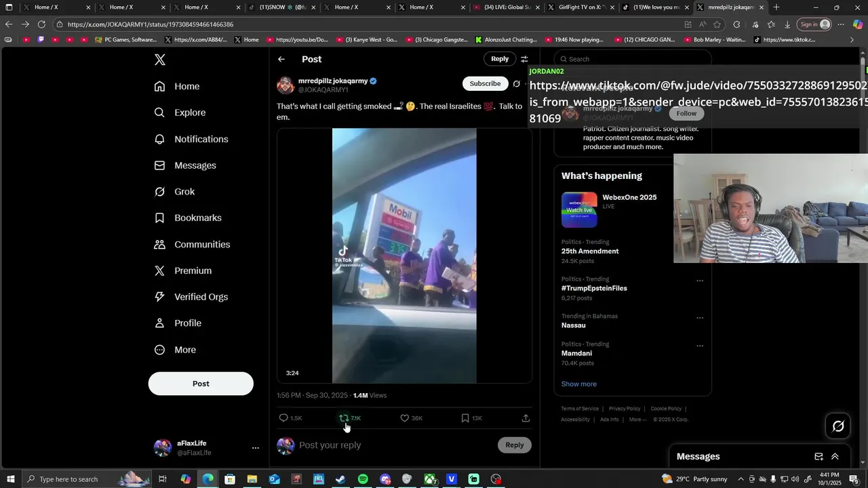Open more options for Nassau trend
This screenshot has height=488, width=868.
(700, 317)
